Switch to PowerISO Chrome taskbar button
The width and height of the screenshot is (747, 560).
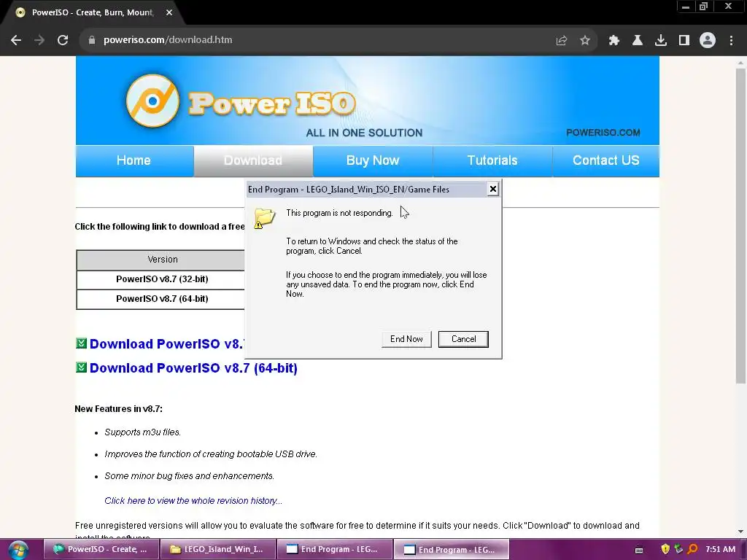101,550
